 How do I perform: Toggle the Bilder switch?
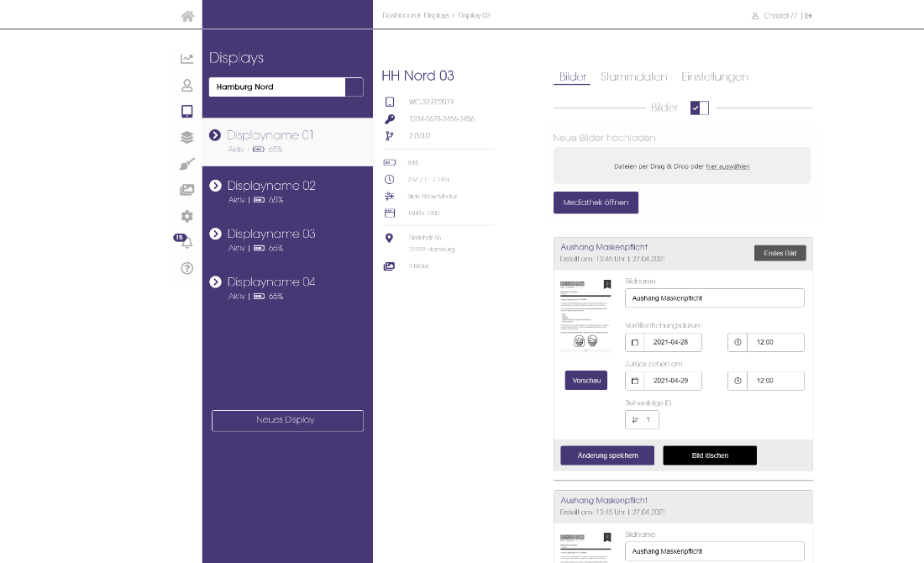point(700,108)
